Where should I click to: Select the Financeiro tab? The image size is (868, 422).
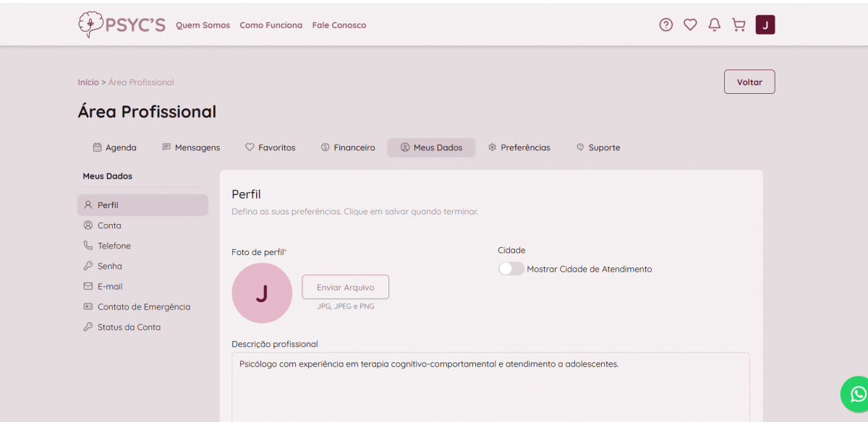[x=348, y=147]
